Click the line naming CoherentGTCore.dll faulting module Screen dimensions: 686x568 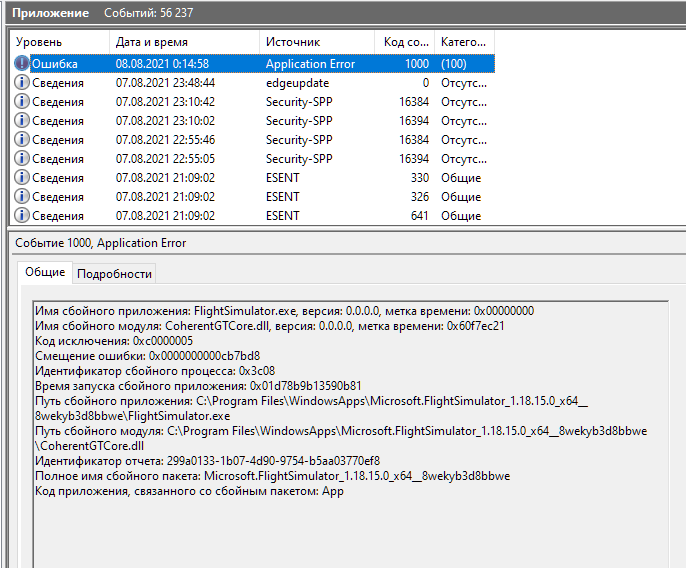point(270,326)
